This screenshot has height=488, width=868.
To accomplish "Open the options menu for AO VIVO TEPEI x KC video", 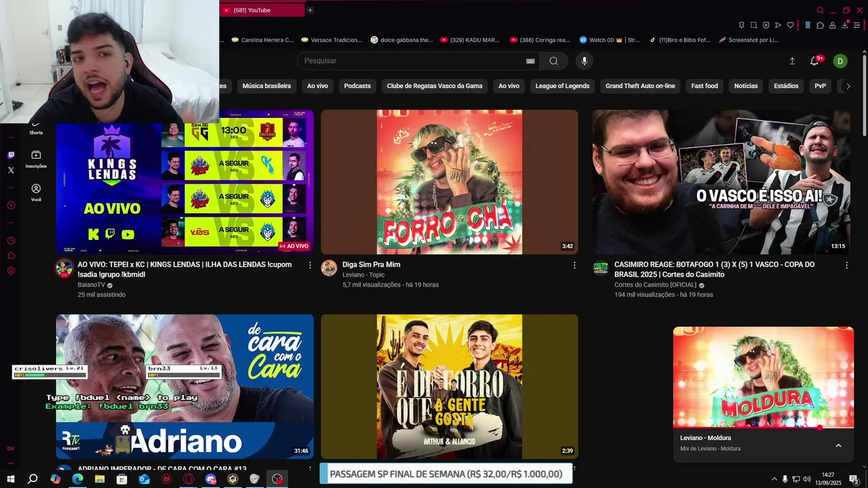I will click(x=310, y=265).
